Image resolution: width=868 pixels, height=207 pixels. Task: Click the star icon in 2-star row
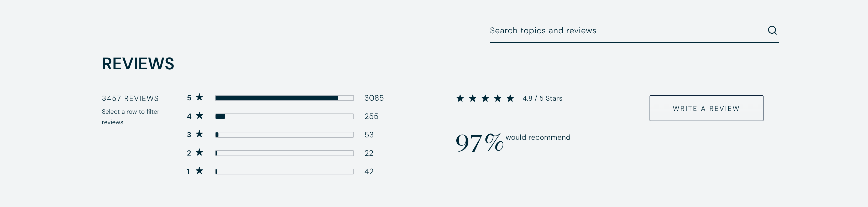200,153
